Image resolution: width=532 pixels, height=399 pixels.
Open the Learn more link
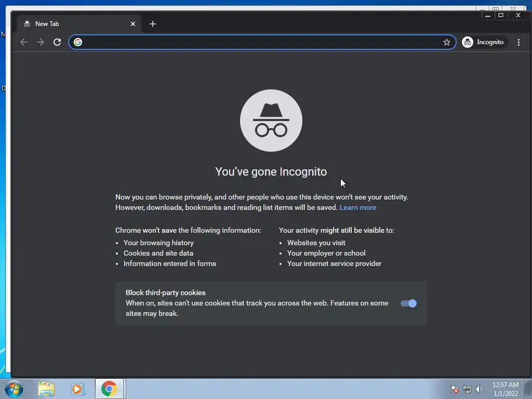point(357,207)
